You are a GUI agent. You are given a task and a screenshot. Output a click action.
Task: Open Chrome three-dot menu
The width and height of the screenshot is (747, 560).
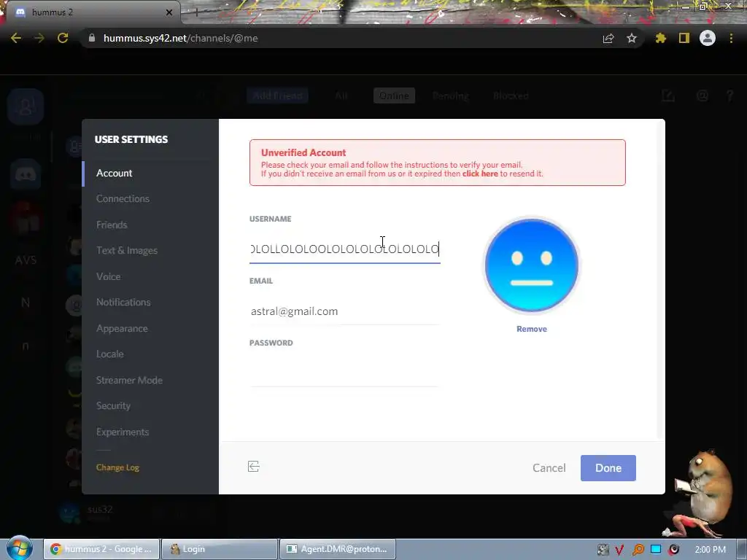[x=731, y=38]
